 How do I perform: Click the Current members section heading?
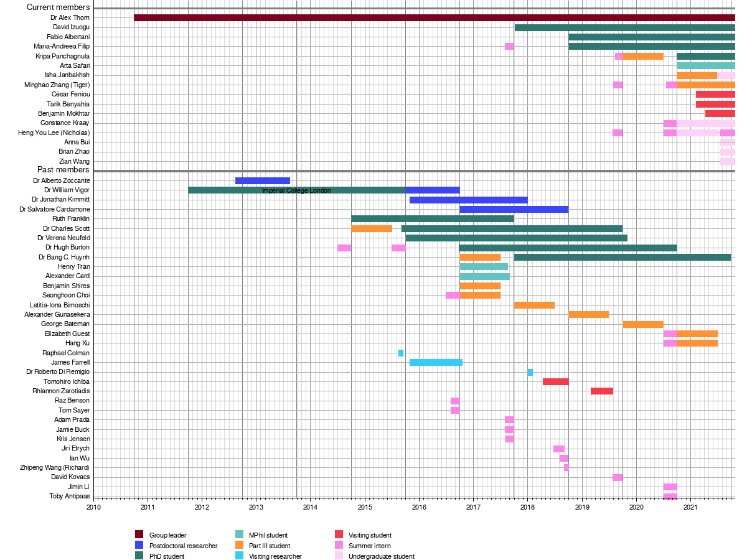(x=58, y=7)
